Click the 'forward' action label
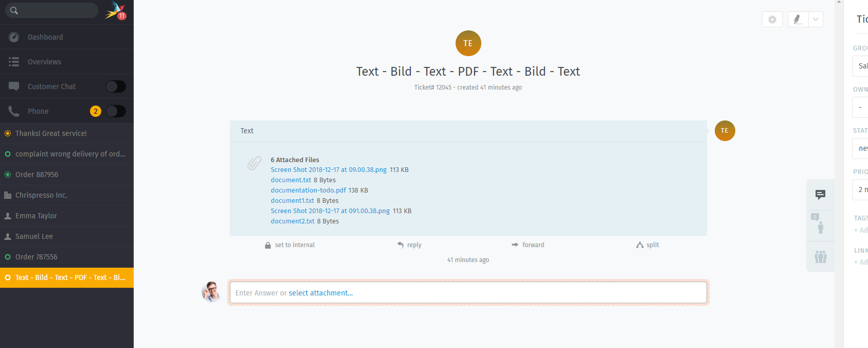This screenshot has height=348, width=868. point(533,245)
